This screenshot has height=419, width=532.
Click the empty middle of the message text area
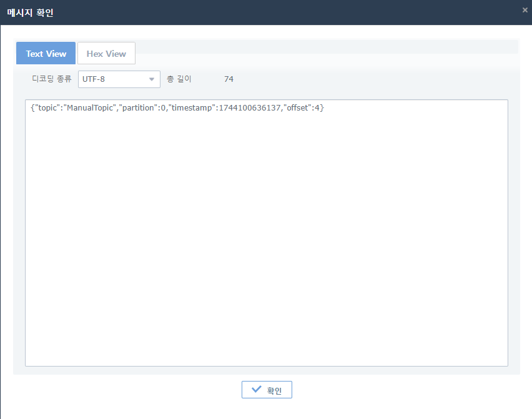tap(266, 237)
